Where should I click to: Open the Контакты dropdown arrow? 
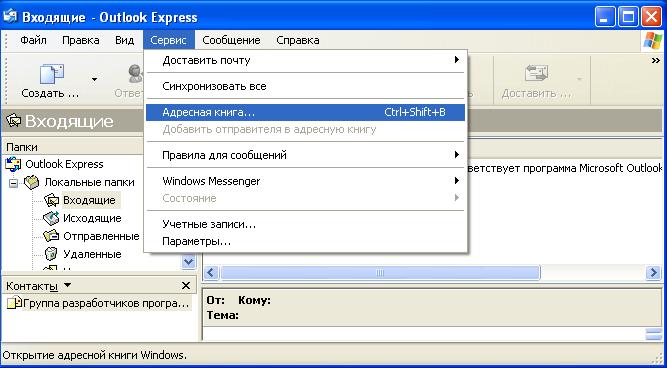[67, 285]
